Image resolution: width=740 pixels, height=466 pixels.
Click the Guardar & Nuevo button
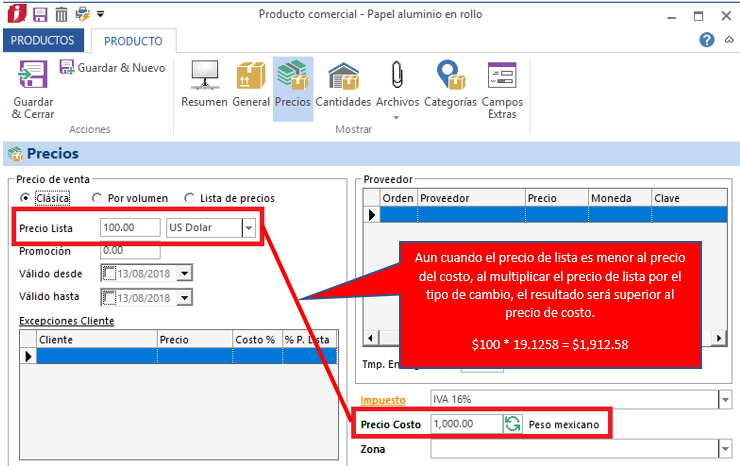[111, 68]
